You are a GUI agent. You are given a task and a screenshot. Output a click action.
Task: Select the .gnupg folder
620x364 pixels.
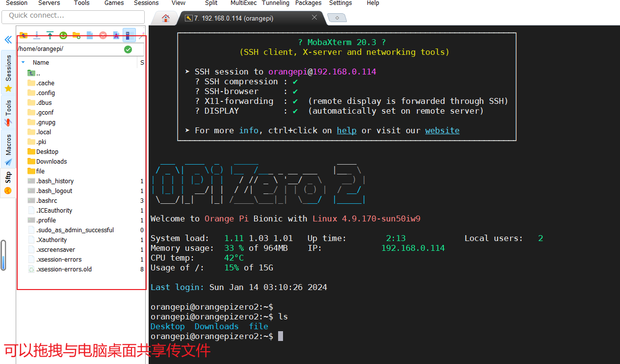coord(41,122)
